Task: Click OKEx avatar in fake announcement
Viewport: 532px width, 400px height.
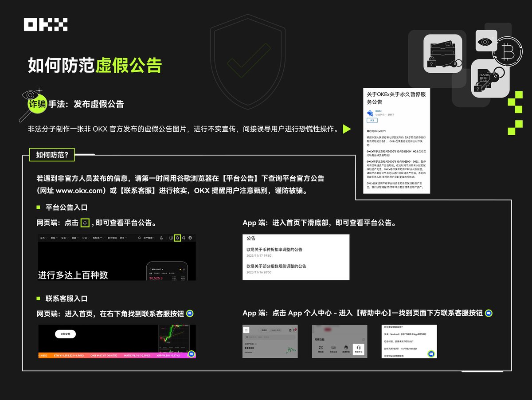Action: click(370, 114)
